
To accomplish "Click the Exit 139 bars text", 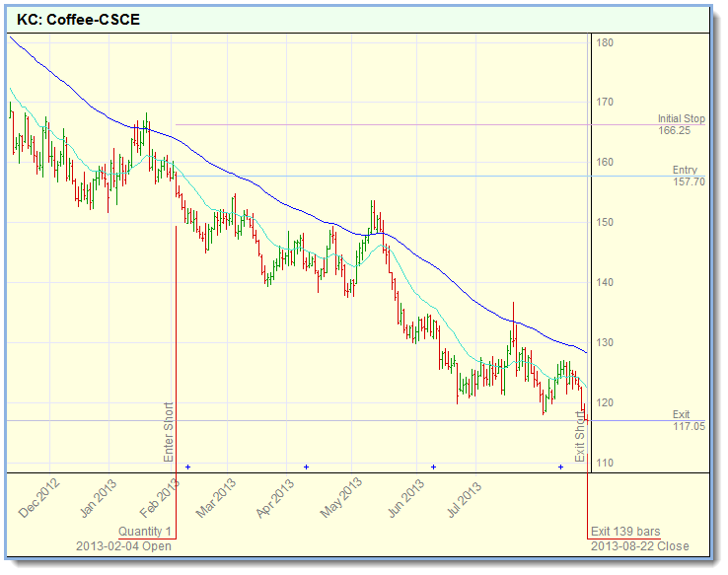I will (x=625, y=532).
